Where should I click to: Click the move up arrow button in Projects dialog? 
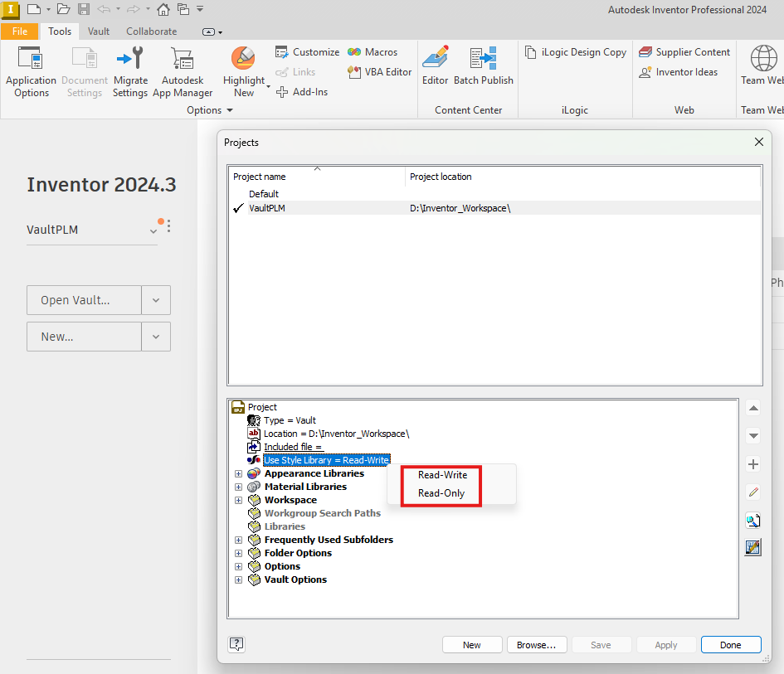[753, 408]
